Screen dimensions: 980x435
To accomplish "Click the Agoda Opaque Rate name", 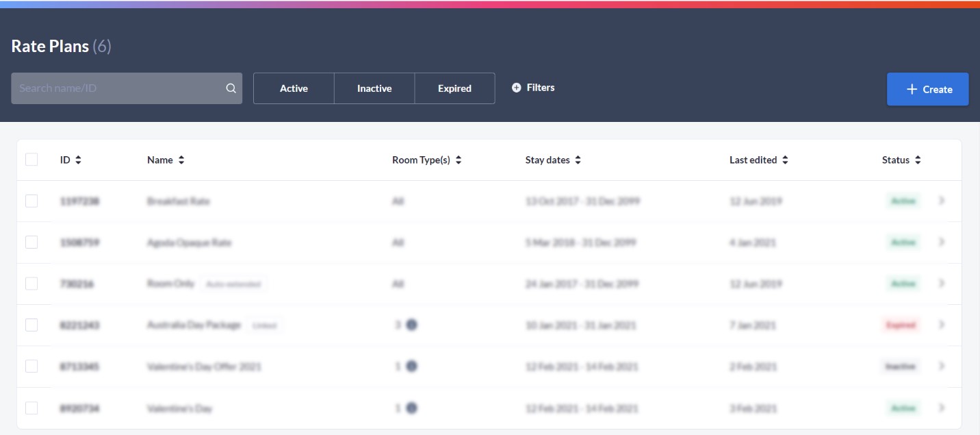I will point(190,243).
